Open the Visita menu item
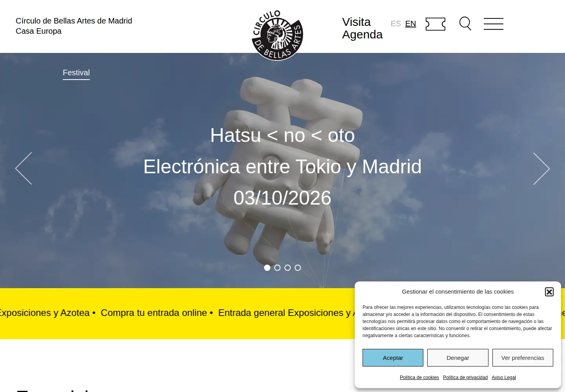Screen dimensions: 565x392 (356, 22)
